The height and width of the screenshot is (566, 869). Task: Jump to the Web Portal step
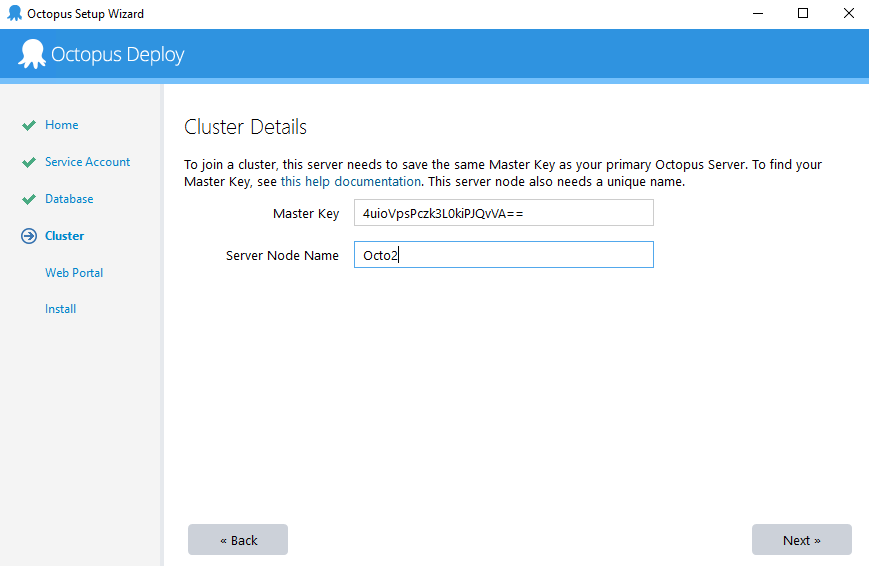click(74, 273)
